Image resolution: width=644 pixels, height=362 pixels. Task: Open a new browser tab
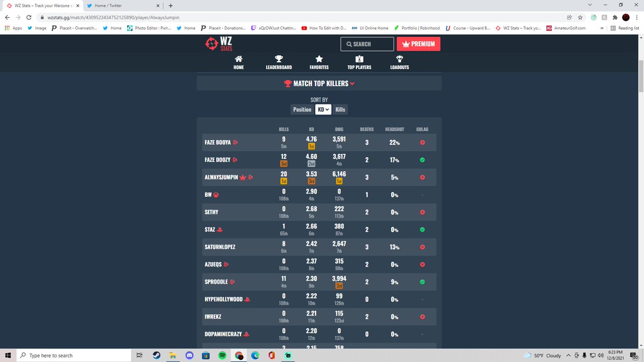[x=170, y=5]
